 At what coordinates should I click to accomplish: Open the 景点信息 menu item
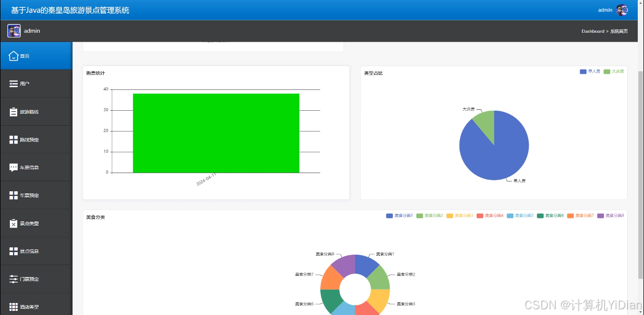[36, 251]
